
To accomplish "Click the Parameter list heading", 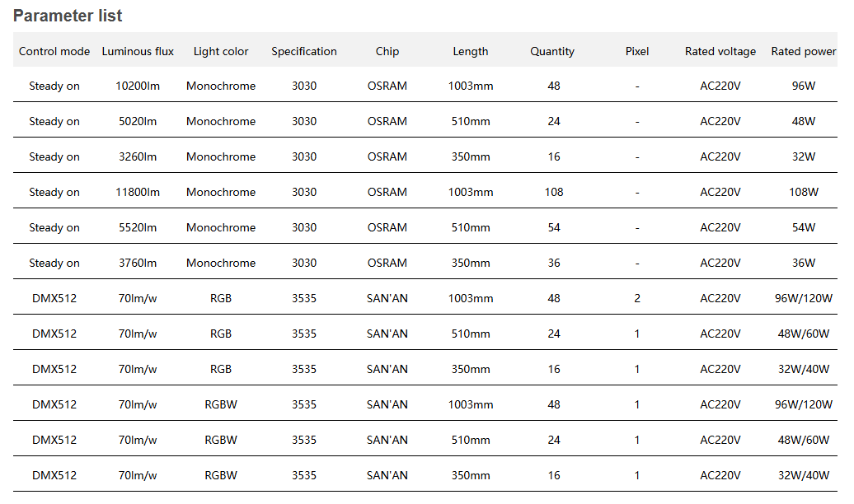I will 68,16.
